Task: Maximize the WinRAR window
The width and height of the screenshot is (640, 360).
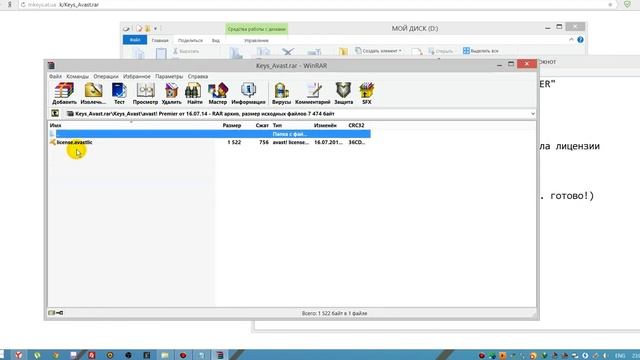Action: tap(511, 64)
